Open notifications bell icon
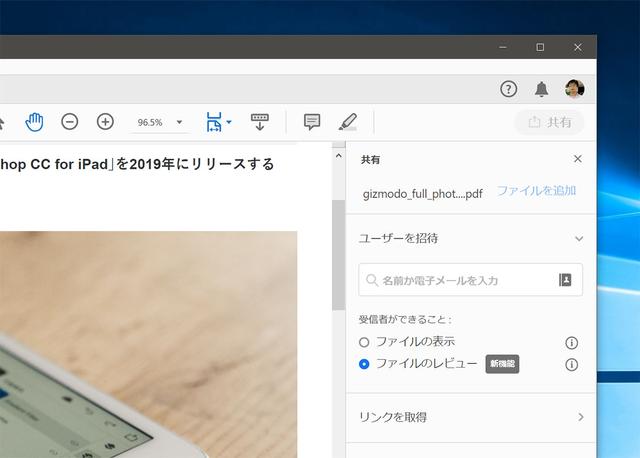The image size is (640, 458). coord(542,89)
